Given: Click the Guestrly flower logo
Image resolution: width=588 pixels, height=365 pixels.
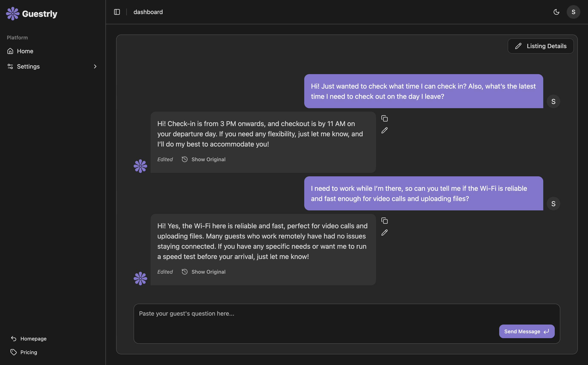Looking at the screenshot, I should pyautogui.click(x=12, y=13).
